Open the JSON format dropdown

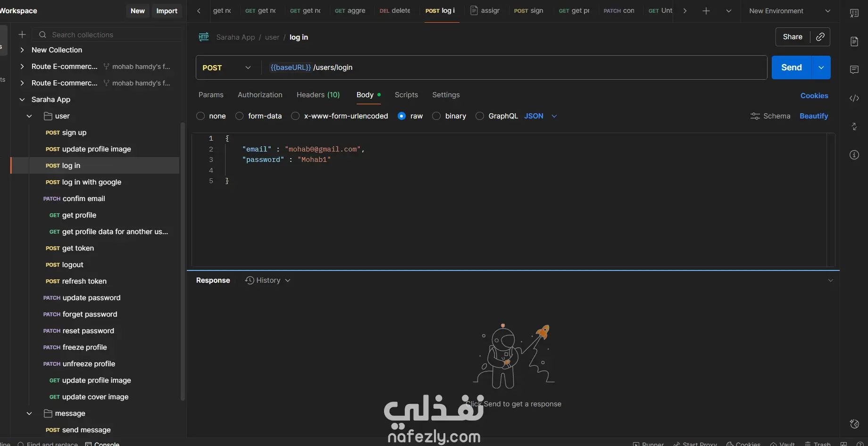541,116
